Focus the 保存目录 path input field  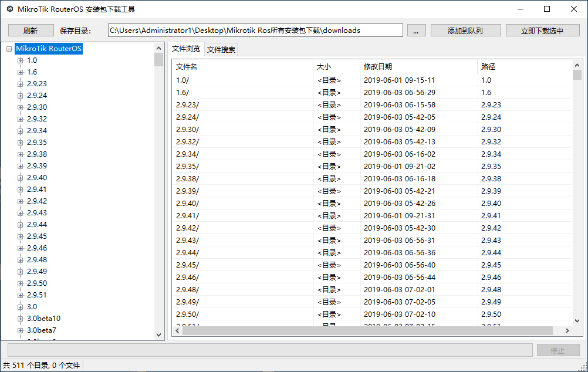[255, 31]
